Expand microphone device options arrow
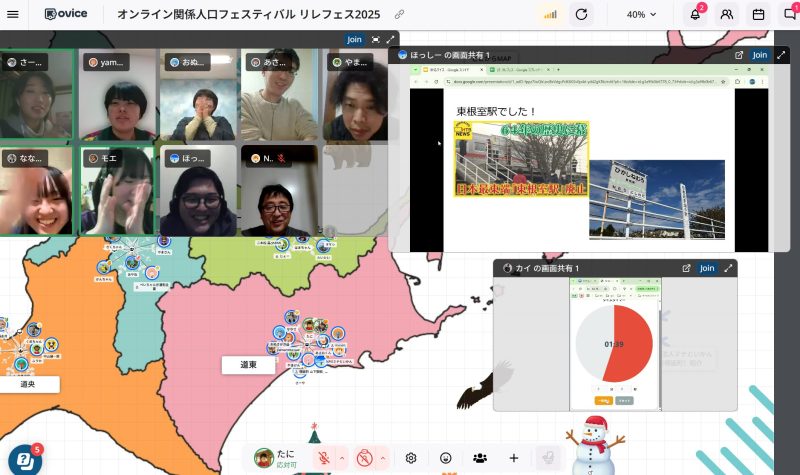 (341, 458)
